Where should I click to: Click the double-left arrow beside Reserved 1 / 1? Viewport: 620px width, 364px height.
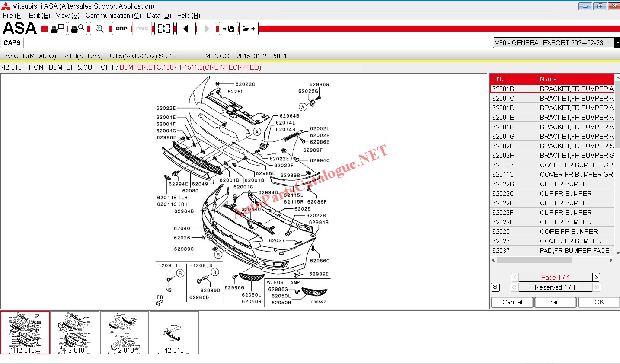point(514,287)
